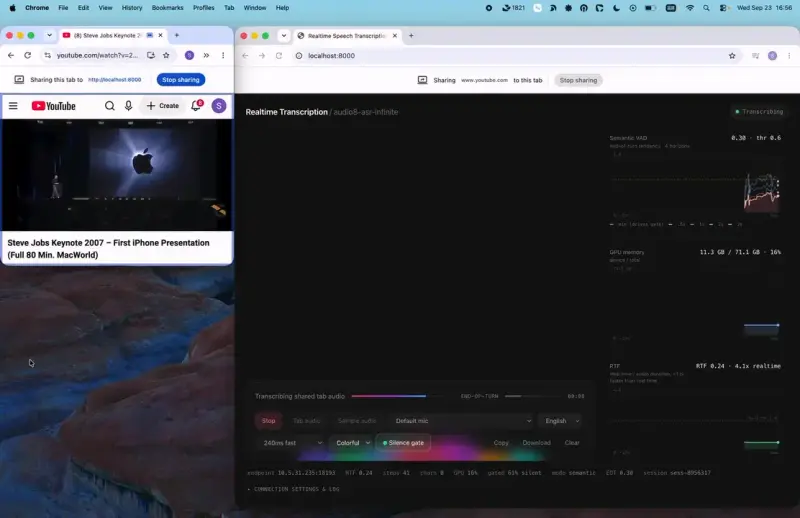Toggle the Silence gate option
The image size is (800, 518).
click(403, 442)
